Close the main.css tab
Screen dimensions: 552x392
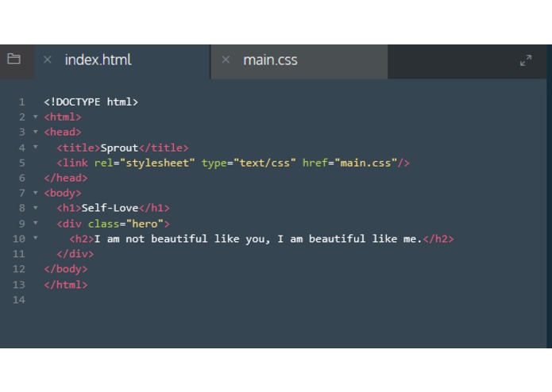coord(226,60)
